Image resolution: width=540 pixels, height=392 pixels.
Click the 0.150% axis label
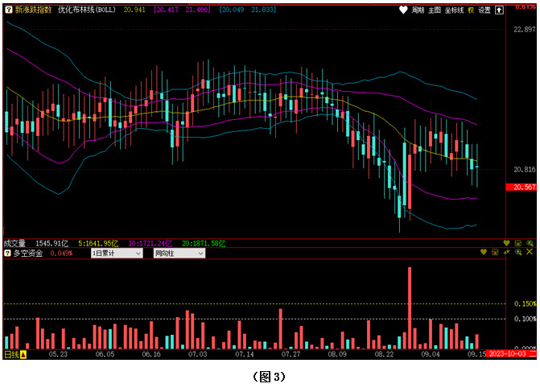point(526,303)
